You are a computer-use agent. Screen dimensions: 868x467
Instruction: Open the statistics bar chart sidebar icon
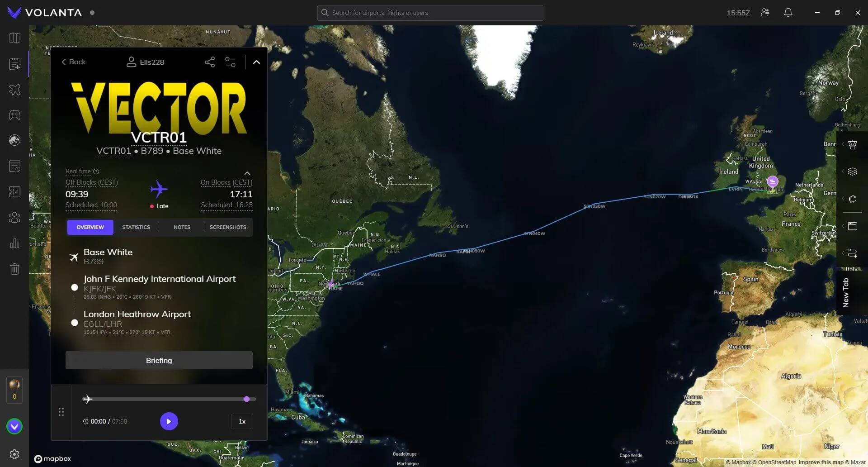coord(14,243)
